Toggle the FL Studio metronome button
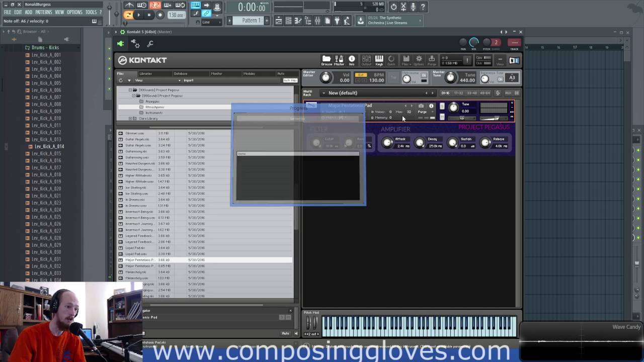The height and width of the screenshot is (362, 644). [129, 6]
